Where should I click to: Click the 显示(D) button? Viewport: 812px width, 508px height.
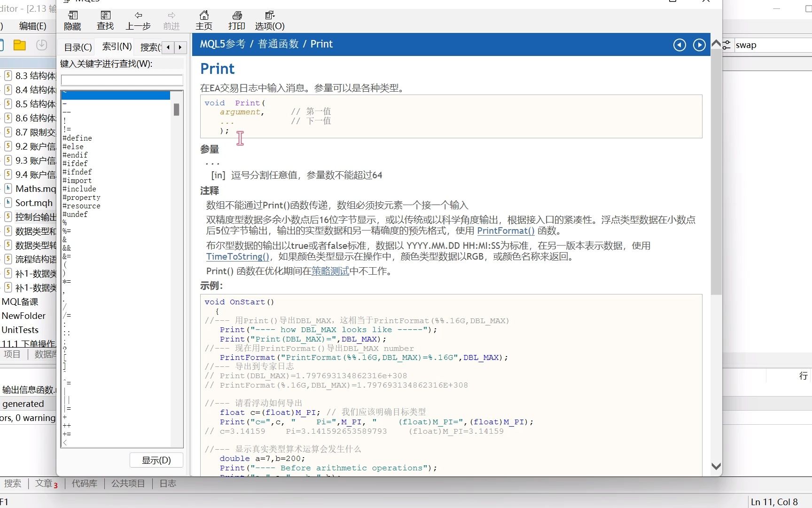[x=156, y=460]
